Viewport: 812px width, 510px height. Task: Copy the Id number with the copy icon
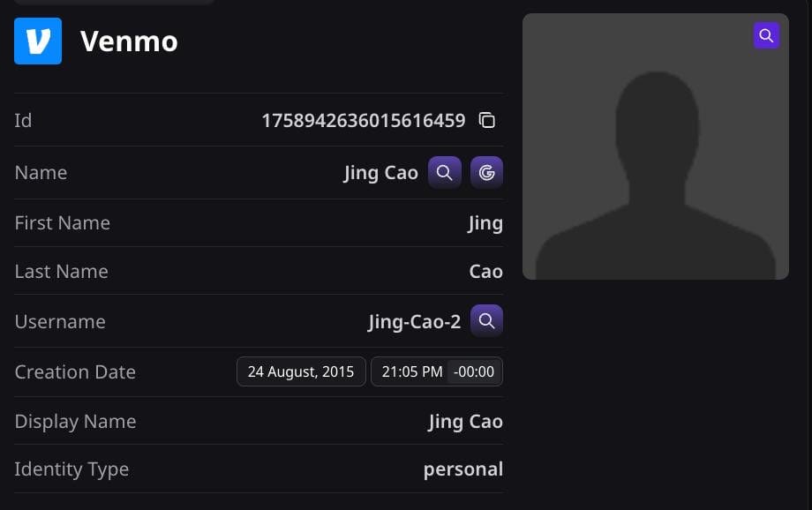[487, 120]
